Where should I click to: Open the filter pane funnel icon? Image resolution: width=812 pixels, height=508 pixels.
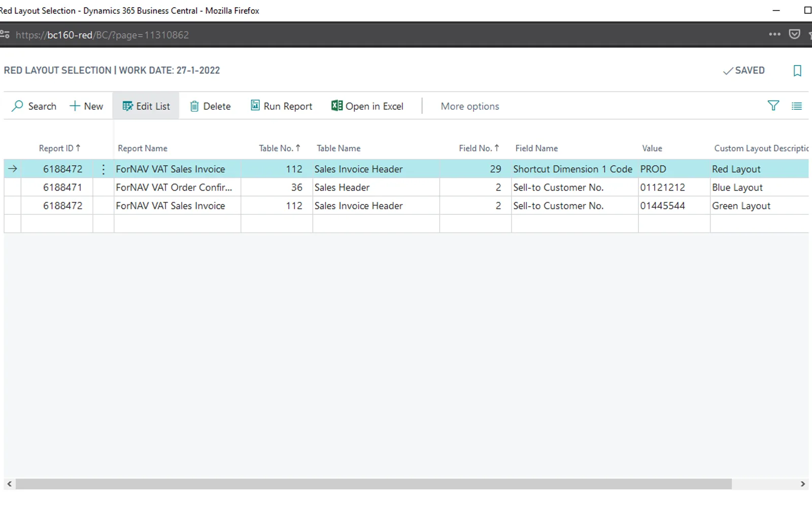[x=773, y=105]
